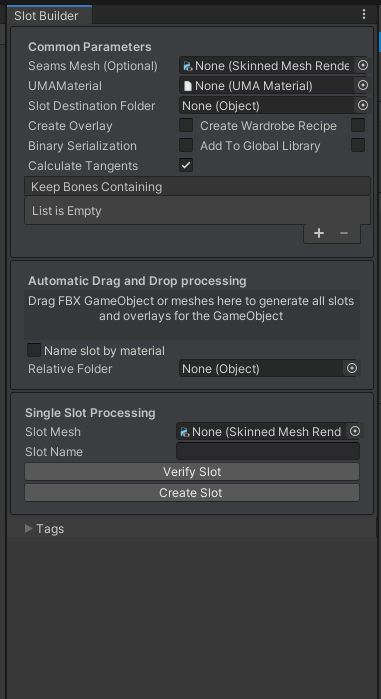Remove entry from Keep Bones Containing list
This screenshot has width=381, height=699.
click(x=344, y=233)
